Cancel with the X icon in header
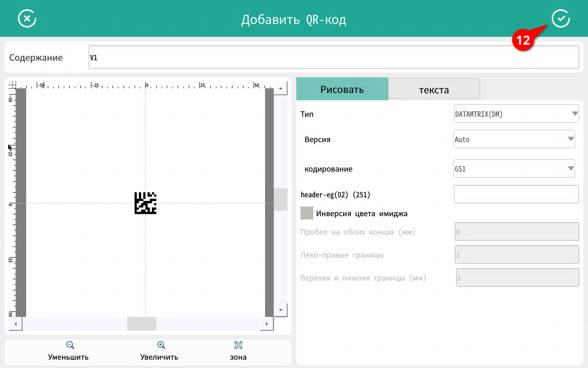 point(27,19)
